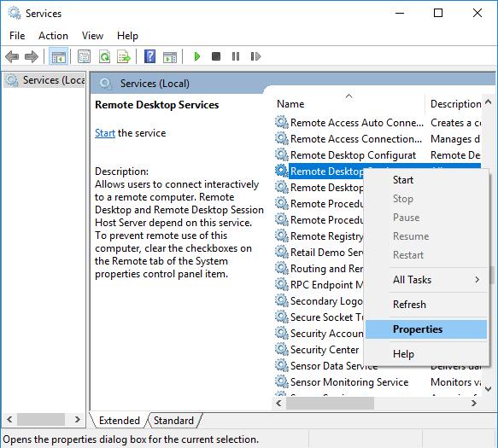Open the View menu
The height and width of the screenshot is (448, 498).
point(92,36)
